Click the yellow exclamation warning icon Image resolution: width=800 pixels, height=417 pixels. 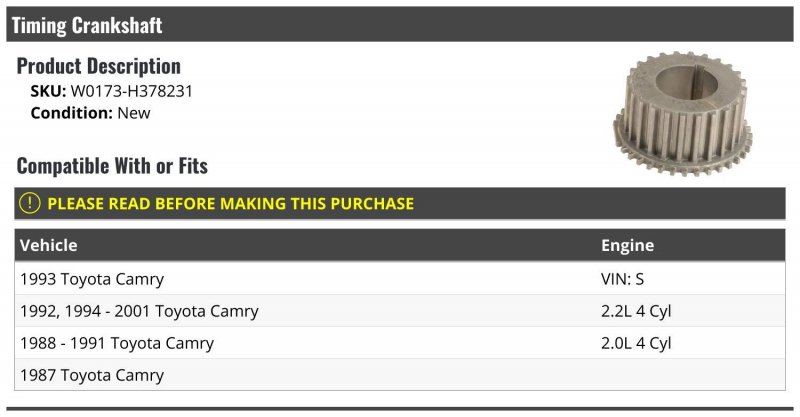[30, 203]
